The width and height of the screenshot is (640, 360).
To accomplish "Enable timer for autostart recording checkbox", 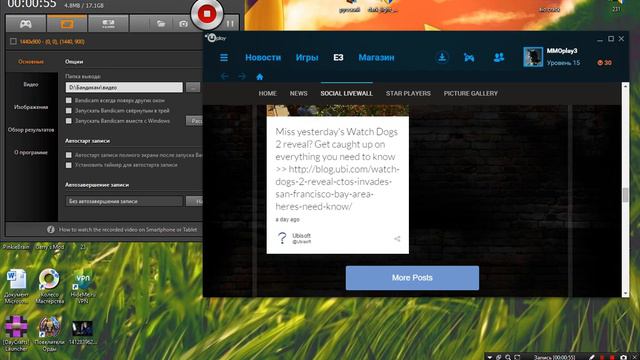I will (x=69, y=165).
